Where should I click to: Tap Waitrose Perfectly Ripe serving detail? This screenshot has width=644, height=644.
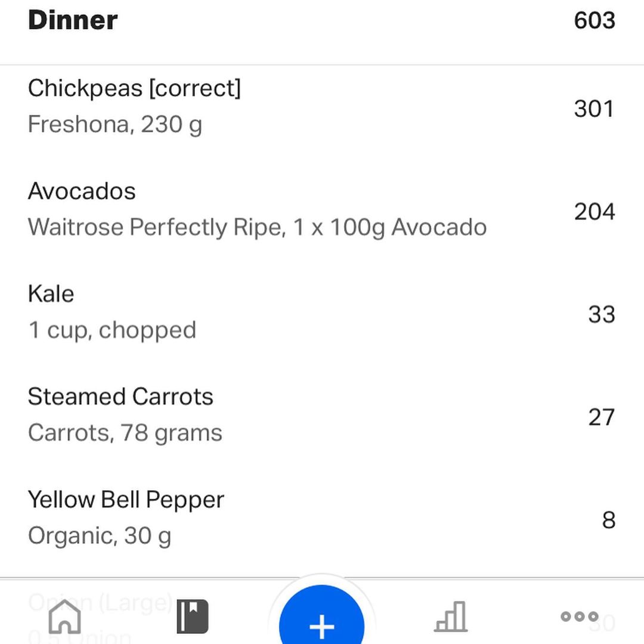(257, 227)
